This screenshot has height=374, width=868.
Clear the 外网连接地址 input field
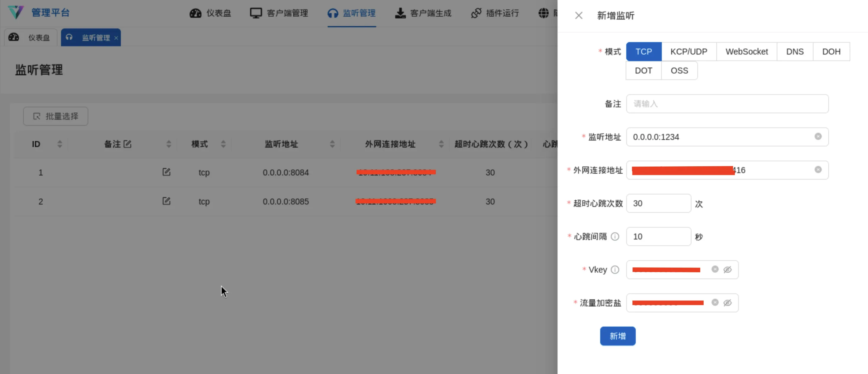818,170
